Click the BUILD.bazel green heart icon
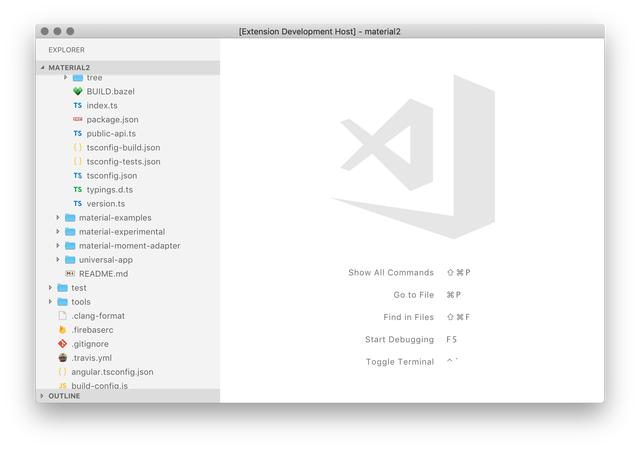Image resolution: width=640 pixels, height=450 pixels. click(78, 91)
